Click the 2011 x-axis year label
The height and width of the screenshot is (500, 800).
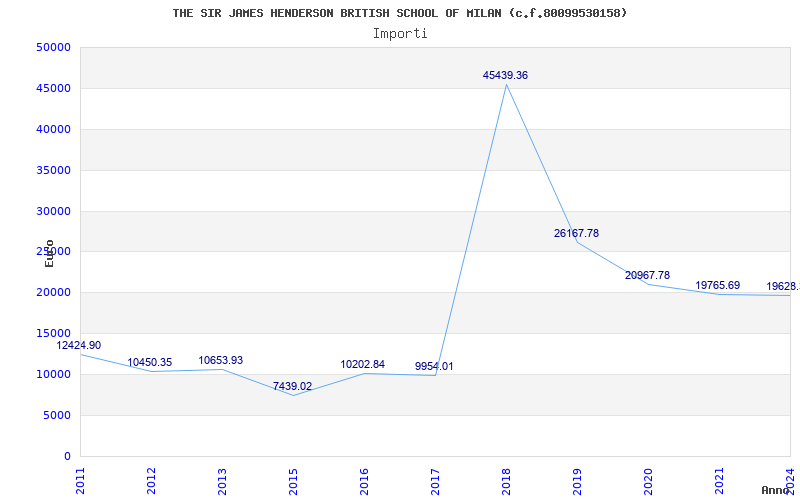81,481
